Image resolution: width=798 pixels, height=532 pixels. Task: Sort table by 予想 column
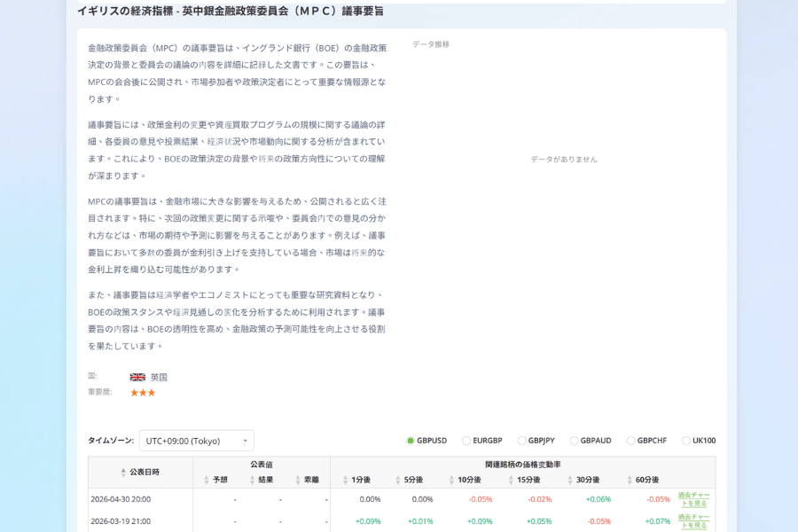point(215,480)
